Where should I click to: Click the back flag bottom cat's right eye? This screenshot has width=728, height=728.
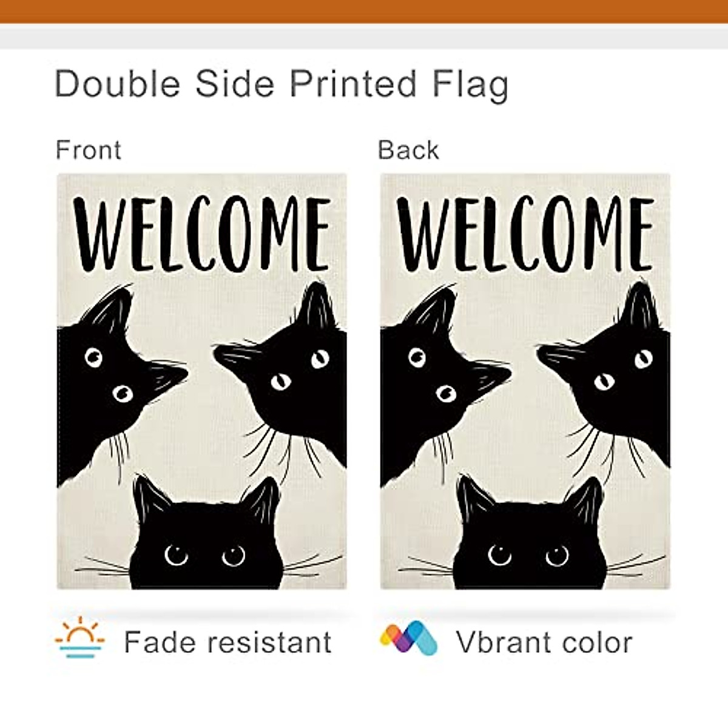pyautogui.click(x=557, y=554)
